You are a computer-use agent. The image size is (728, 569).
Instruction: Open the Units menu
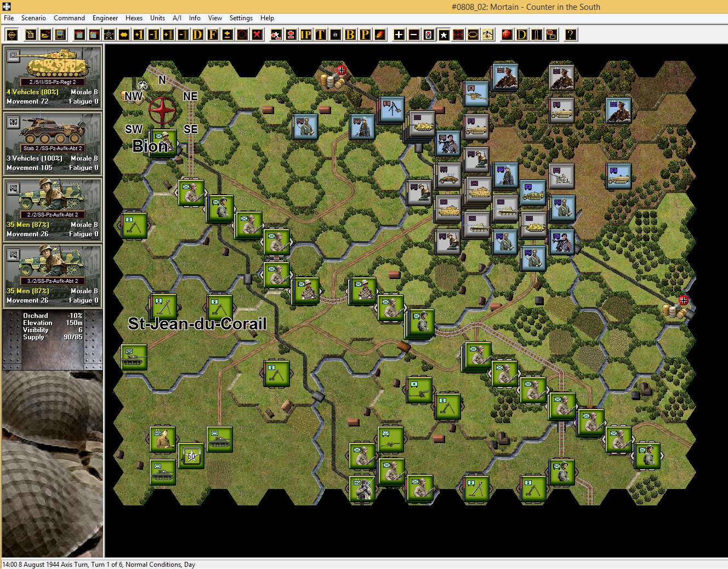click(x=157, y=18)
